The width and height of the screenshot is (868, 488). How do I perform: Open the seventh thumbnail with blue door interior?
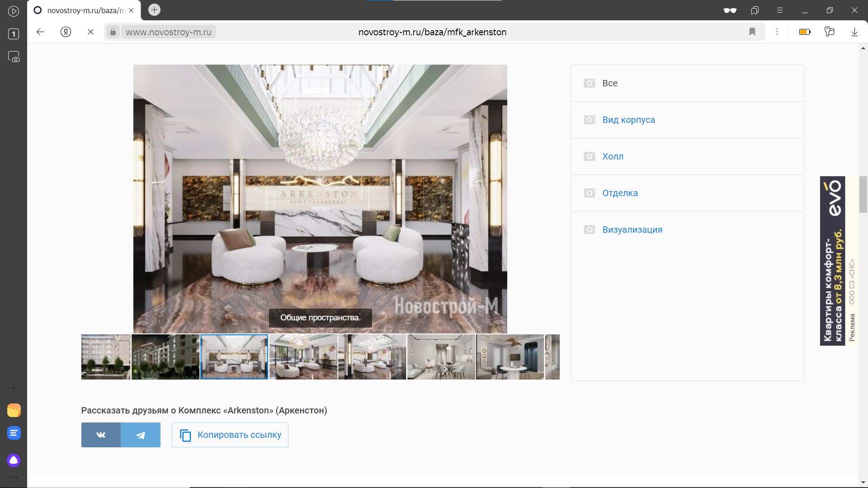coord(510,357)
